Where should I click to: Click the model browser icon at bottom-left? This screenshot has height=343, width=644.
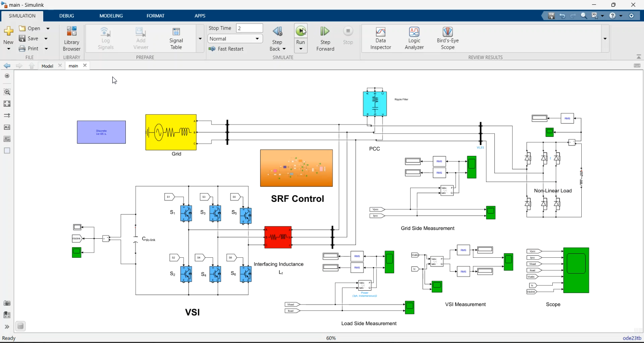point(21,326)
